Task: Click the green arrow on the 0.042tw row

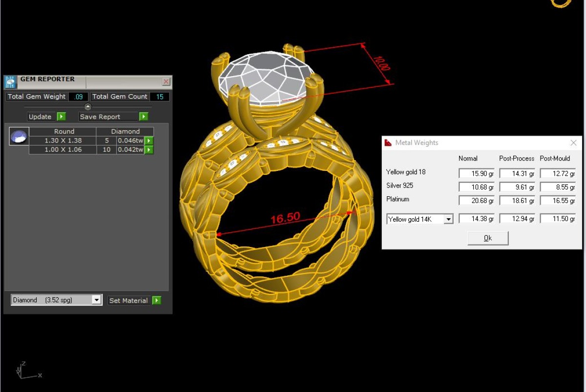Action: 149,150
